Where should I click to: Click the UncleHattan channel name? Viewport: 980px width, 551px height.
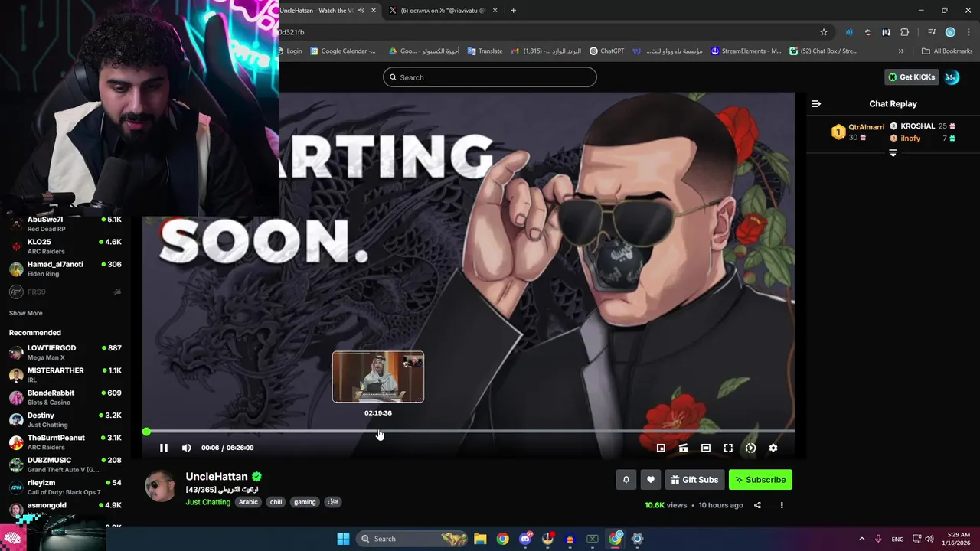(217, 477)
